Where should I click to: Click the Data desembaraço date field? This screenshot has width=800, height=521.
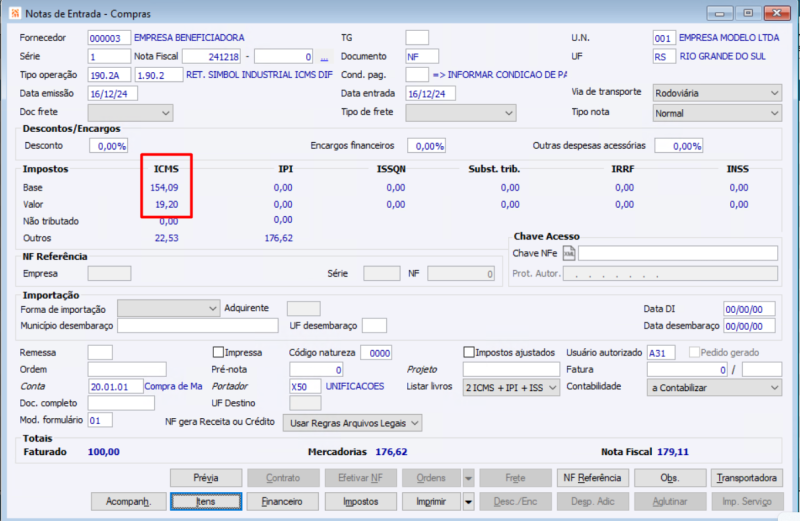tap(749, 326)
